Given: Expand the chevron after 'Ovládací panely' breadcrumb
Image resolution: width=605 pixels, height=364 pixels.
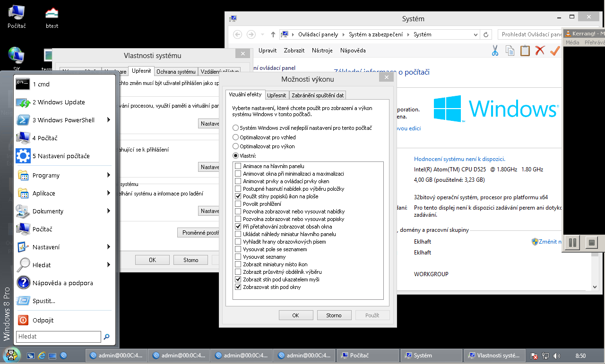Looking at the screenshot, I should [344, 34].
